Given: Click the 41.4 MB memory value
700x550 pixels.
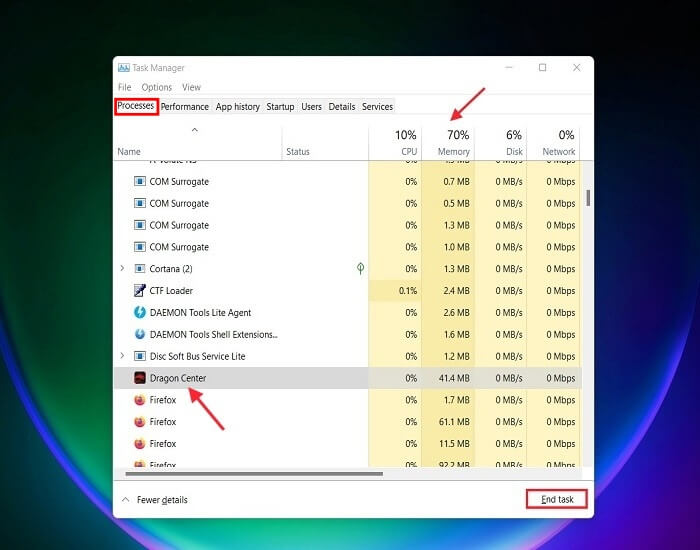Looking at the screenshot, I should coord(454,378).
